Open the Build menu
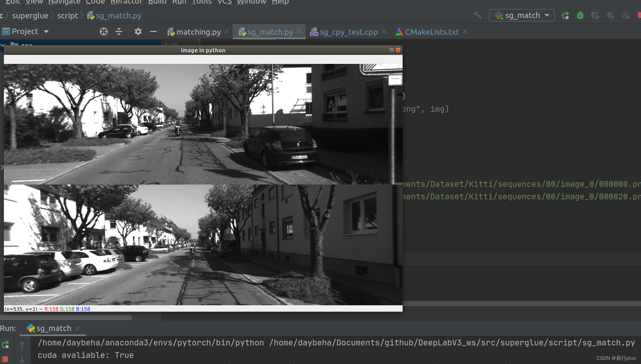 tap(157, 2)
